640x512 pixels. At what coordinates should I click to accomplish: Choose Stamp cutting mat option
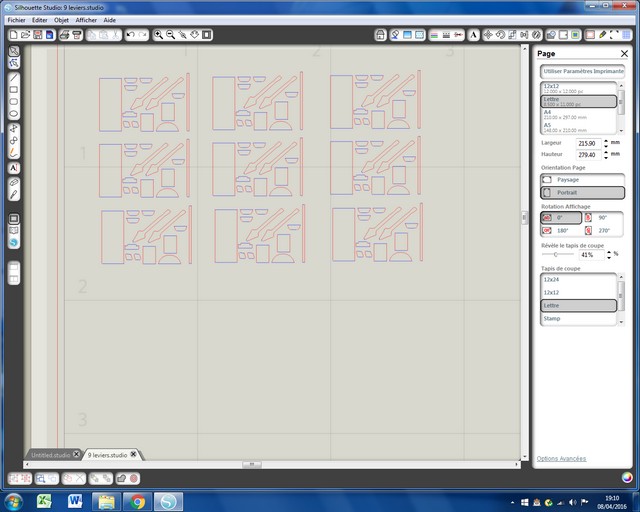576,319
